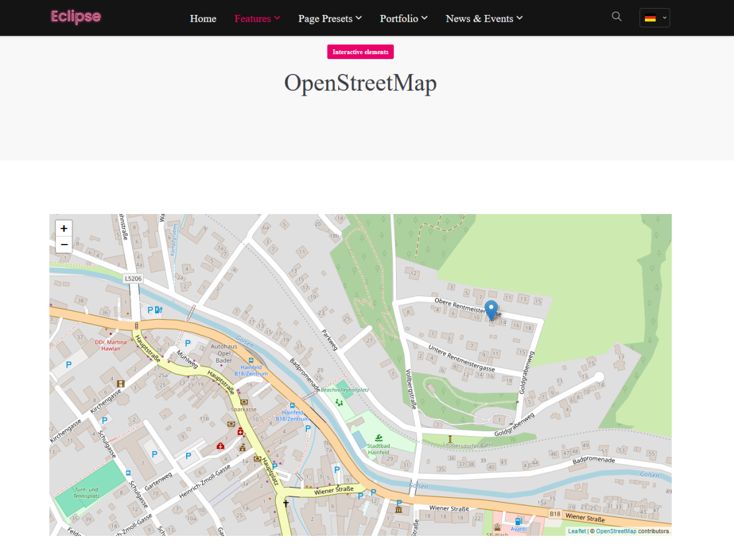Viewport: 734px width, 560px height.
Task: Zoom in the map with plus button
Action: tap(64, 229)
